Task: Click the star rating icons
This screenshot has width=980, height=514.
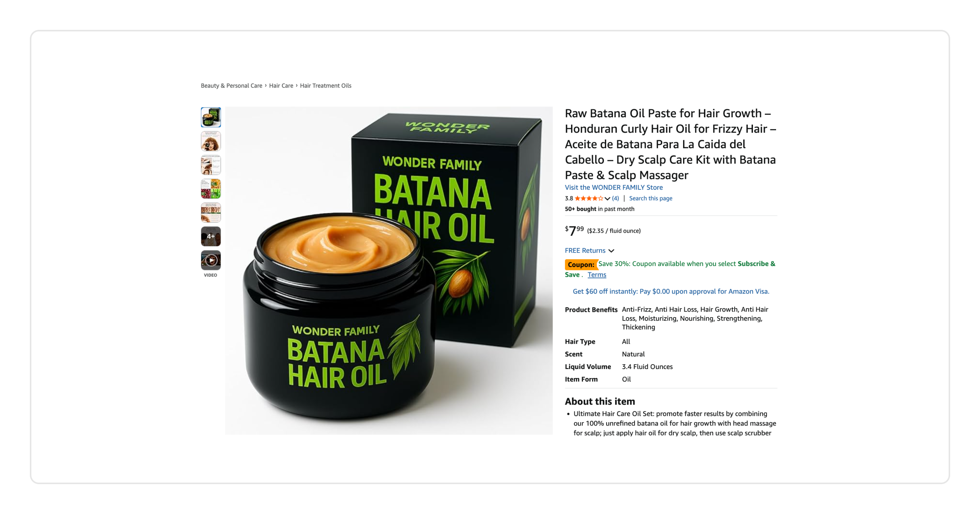Action: pos(589,198)
